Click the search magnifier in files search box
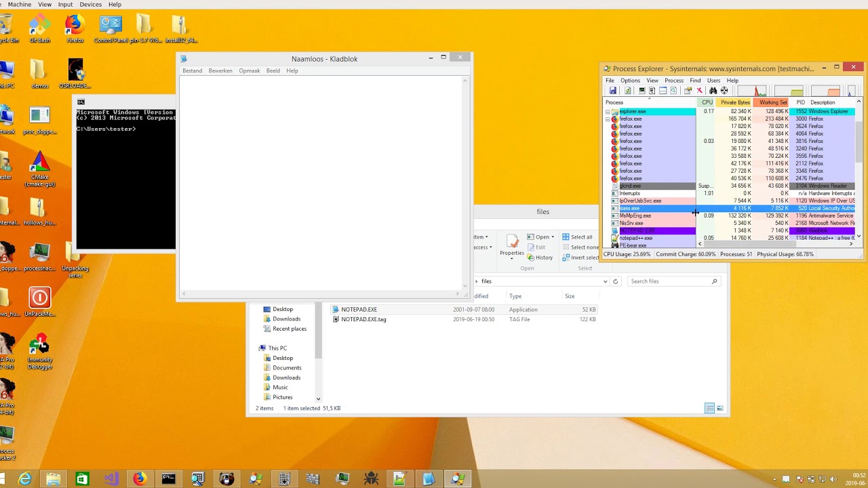This screenshot has width=868, height=488. (x=714, y=281)
